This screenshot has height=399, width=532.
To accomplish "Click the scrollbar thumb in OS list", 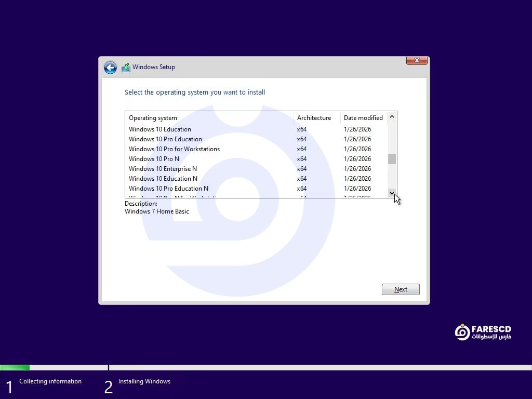I will point(392,159).
